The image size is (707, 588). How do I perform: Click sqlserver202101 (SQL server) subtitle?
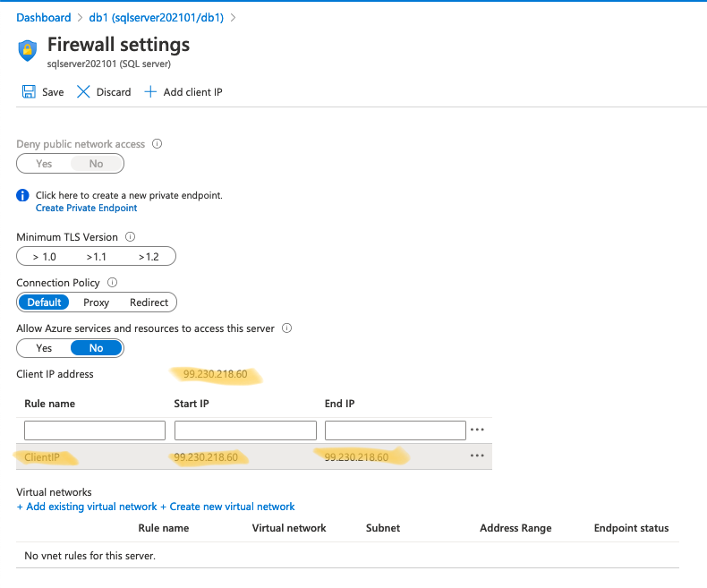tap(108, 64)
